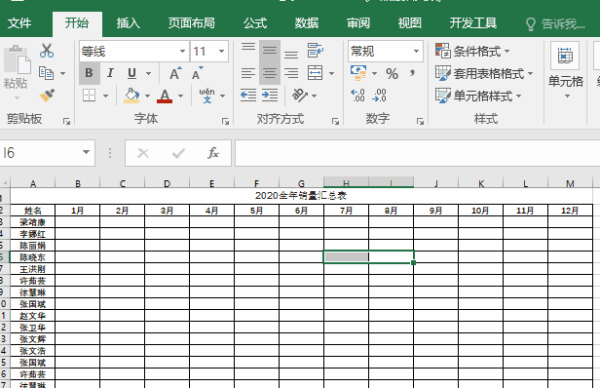Open the 常规 number format dropdown
This screenshot has width=600, height=388.
click(416, 51)
